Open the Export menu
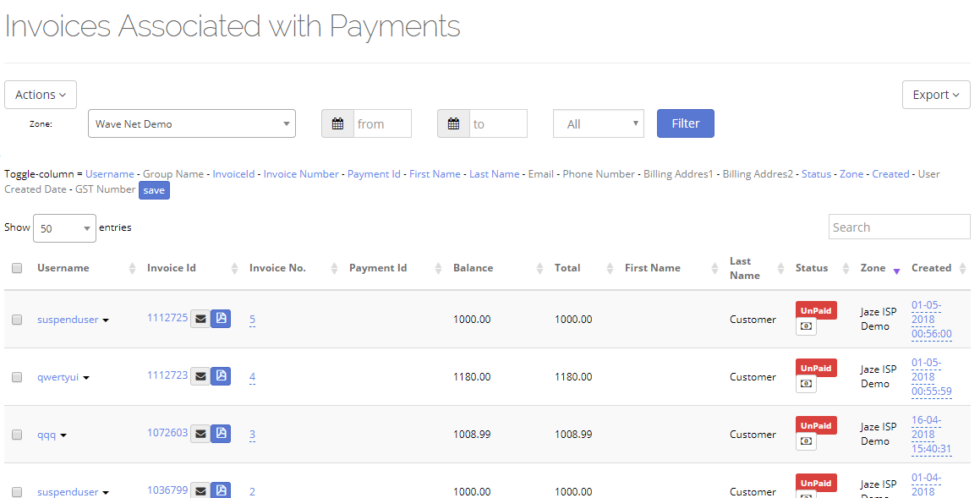Image resolution: width=980 pixels, height=498 pixels. coord(935,94)
